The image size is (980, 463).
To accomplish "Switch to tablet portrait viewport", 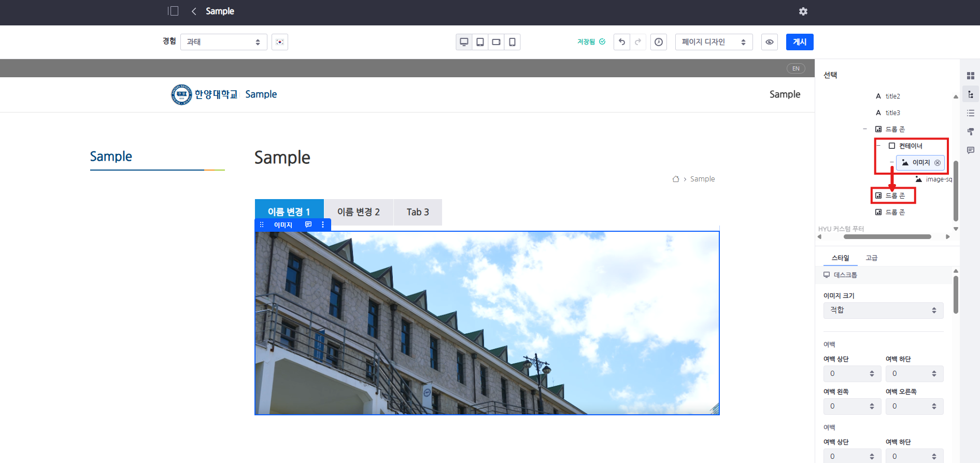I will point(480,42).
